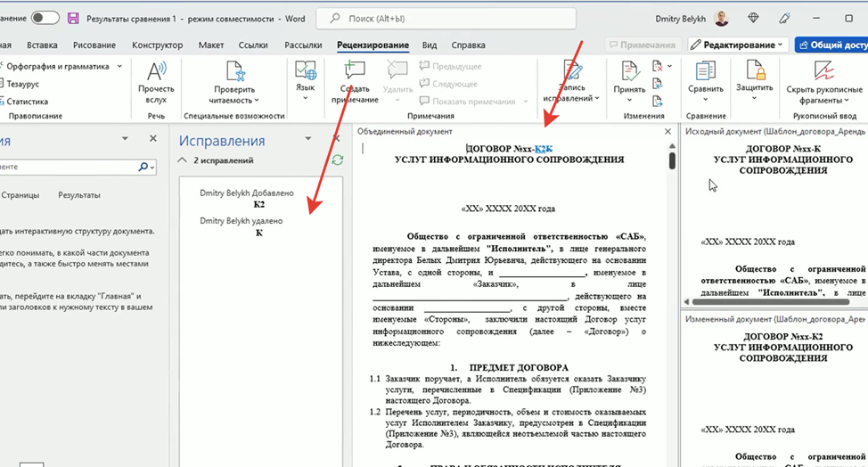Image resolution: width=868 pixels, height=467 pixels.
Task: Expand the Принять dropdown arrow
Action: coord(629,101)
